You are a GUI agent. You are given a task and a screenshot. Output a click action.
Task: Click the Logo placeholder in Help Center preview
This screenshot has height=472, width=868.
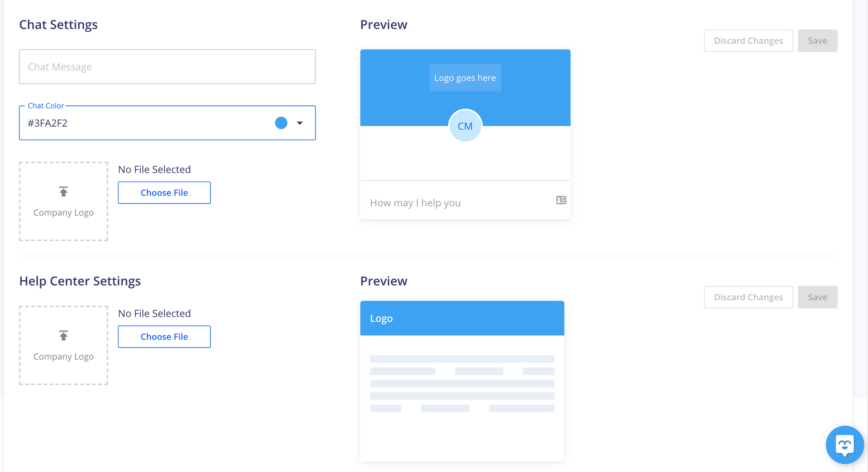(x=381, y=318)
